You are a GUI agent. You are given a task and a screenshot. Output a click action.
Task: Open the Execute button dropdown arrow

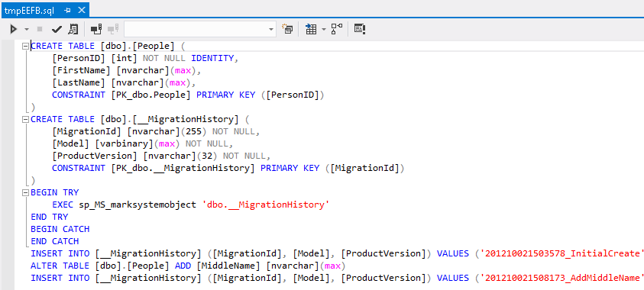point(27,30)
